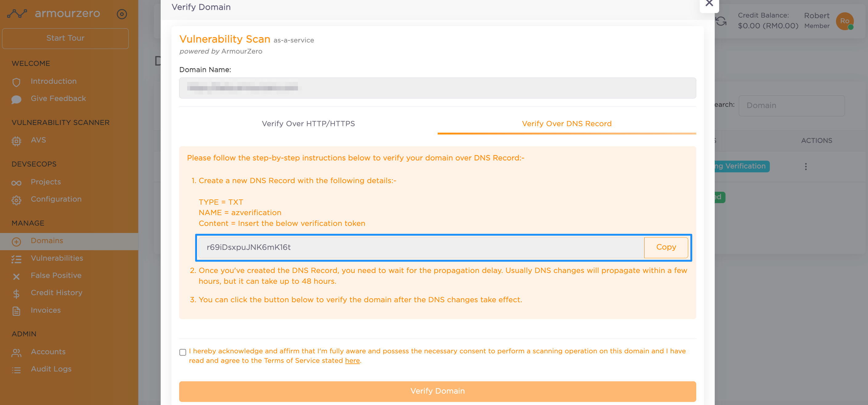Click the Introduction shield icon
868x405 pixels.
coord(16,82)
